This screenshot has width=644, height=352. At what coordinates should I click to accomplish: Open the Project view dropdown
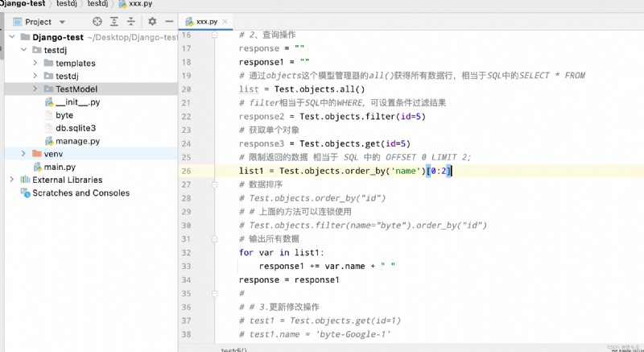(62, 23)
